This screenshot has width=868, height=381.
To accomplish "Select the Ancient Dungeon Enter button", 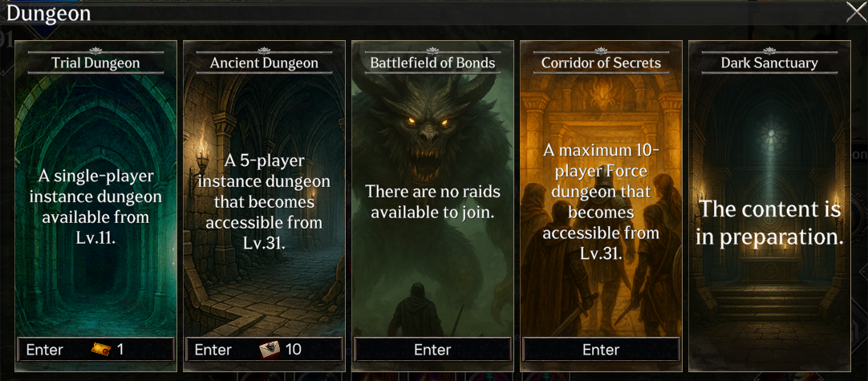I will [x=264, y=350].
